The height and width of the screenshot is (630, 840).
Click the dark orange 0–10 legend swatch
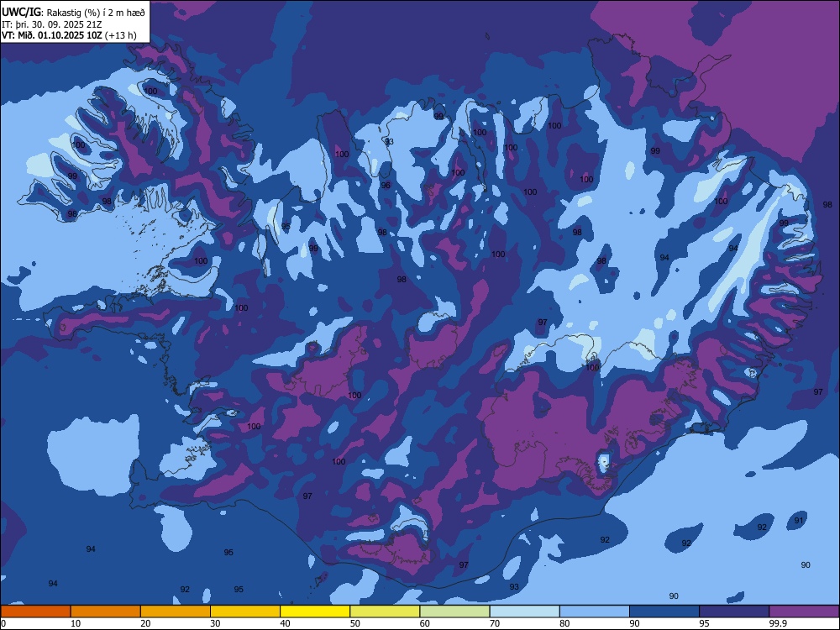point(35,612)
